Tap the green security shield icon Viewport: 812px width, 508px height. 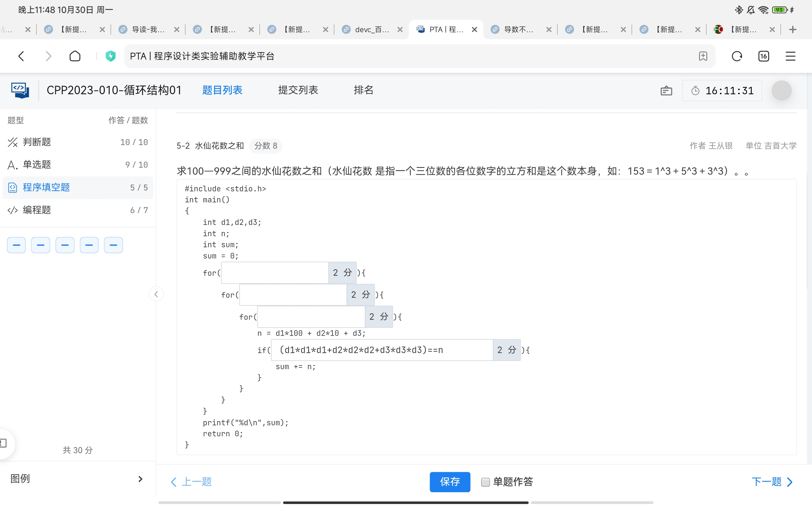click(x=111, y=56)
